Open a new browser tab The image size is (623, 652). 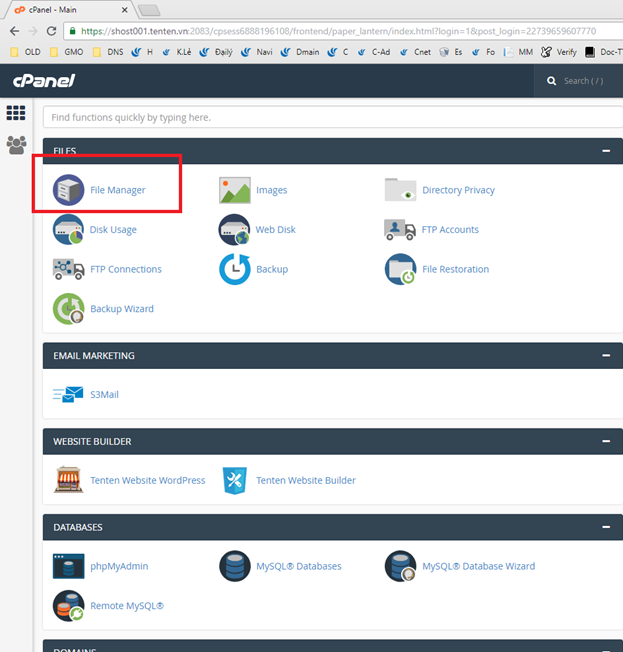(149, 10)
